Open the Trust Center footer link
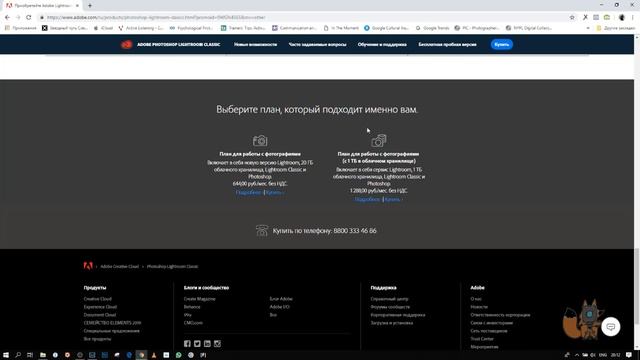 [482, 339]
